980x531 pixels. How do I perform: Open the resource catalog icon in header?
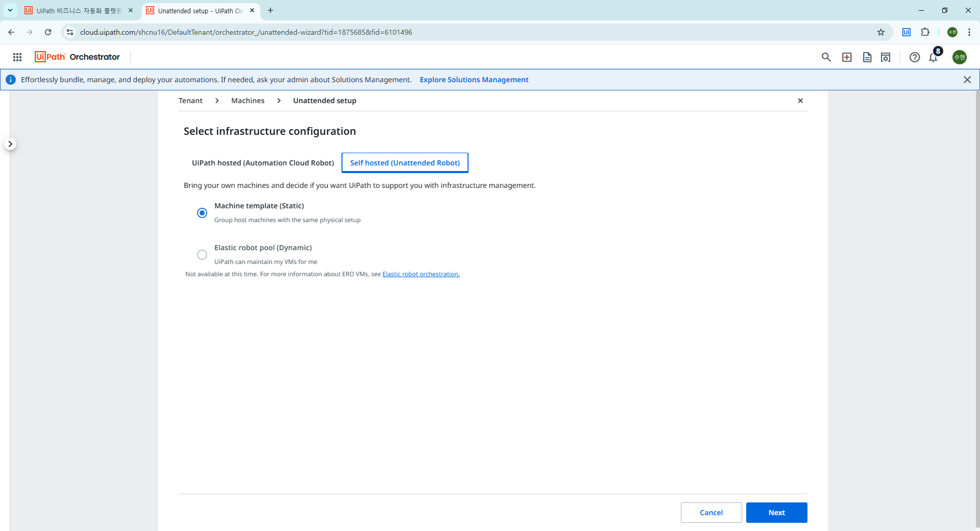click(x=886, y=57)
